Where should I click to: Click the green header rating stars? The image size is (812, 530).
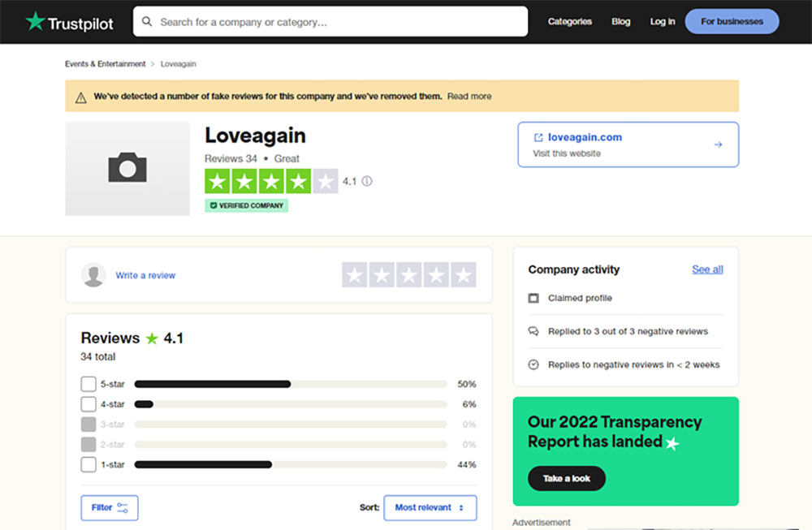271,181
